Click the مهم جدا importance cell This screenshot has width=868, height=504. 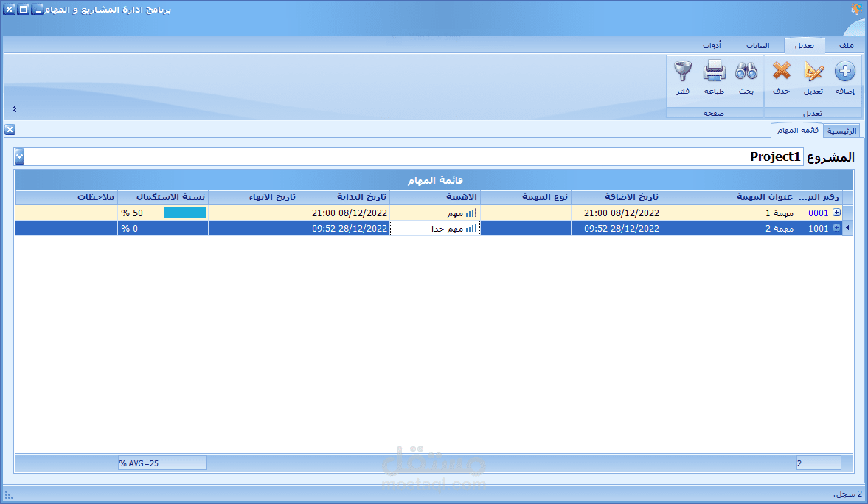point(435,228)
